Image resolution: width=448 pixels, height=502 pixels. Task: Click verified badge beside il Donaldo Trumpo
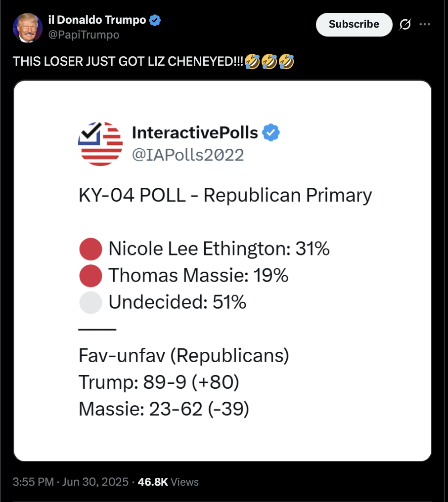point(155,20)
